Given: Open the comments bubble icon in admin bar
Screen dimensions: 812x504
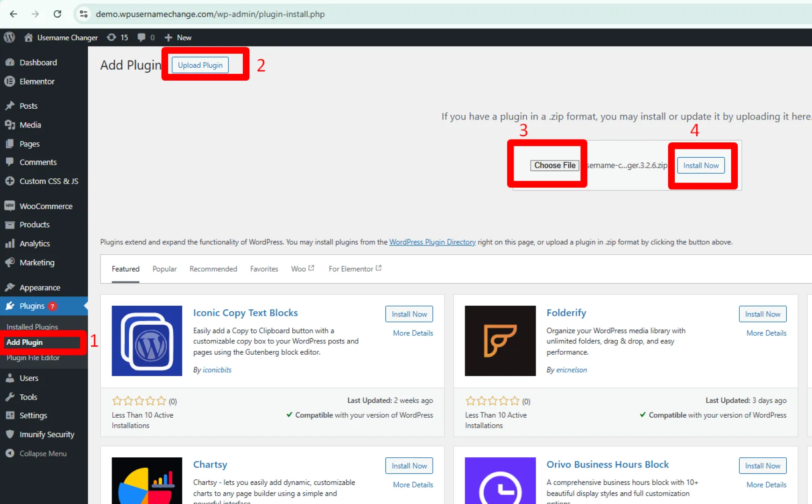Looking at the screenshot, I should 141,37.
